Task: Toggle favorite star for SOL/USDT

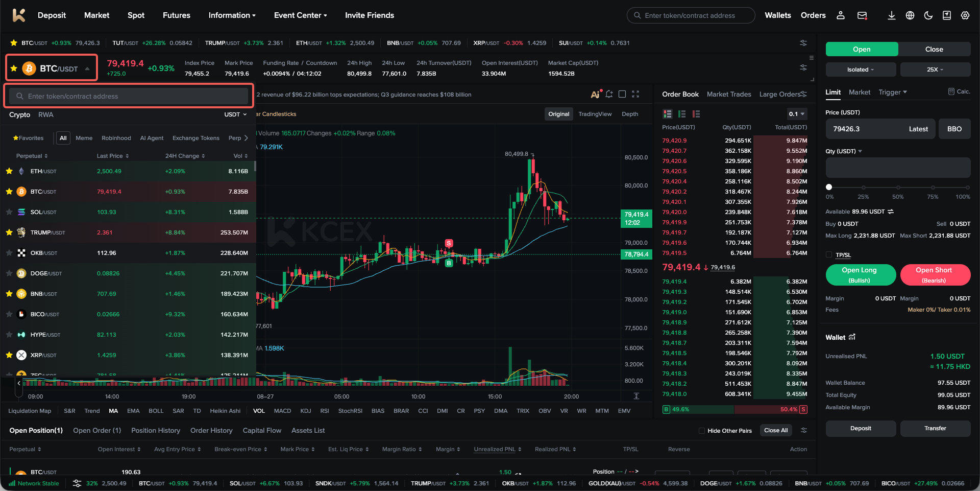Action: pyautogui.click(x=9, y=212)
